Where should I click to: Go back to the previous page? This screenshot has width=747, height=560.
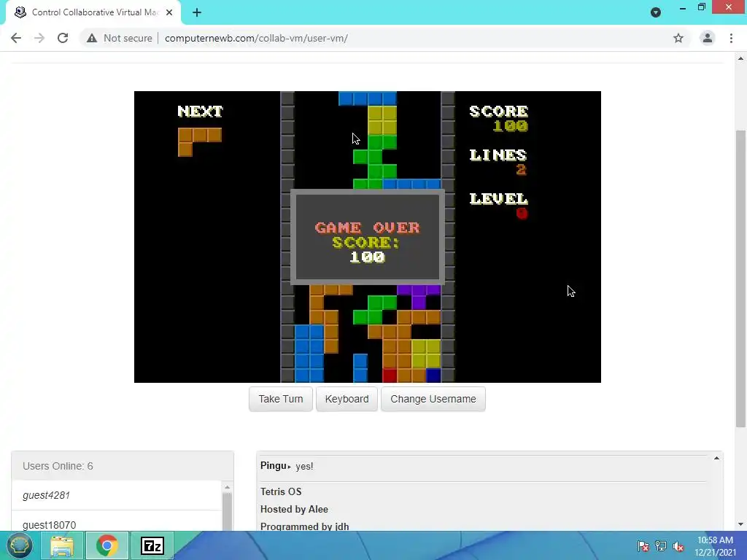click(x=16, y=38)
